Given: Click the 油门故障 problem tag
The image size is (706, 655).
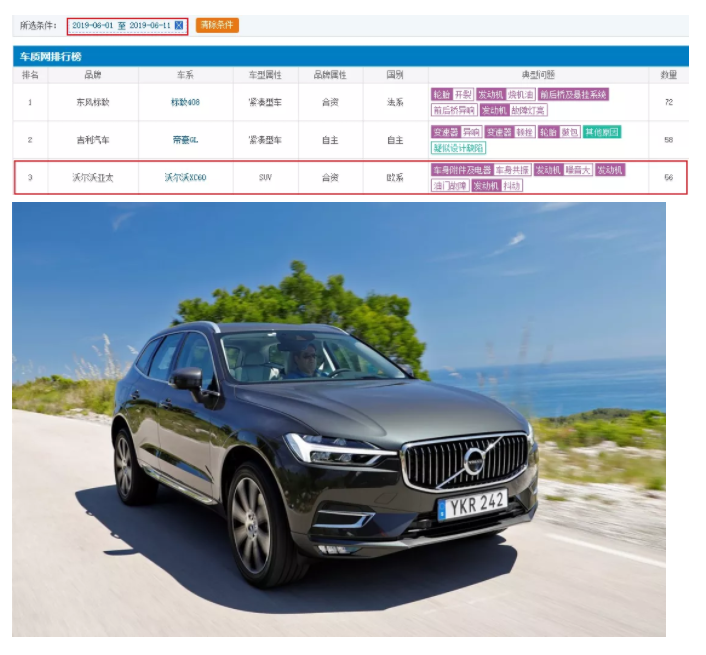Looking at the screenshot, I should click(x=450, y=185).
